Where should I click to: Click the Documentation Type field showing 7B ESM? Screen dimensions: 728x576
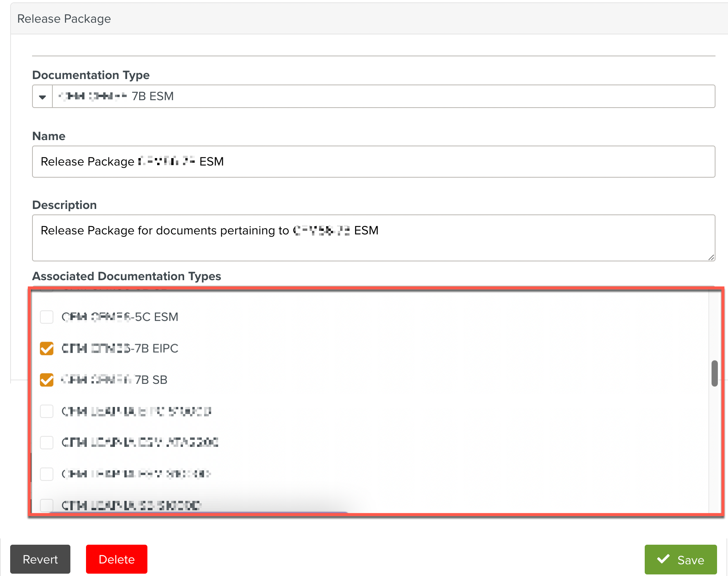point(383,97)
